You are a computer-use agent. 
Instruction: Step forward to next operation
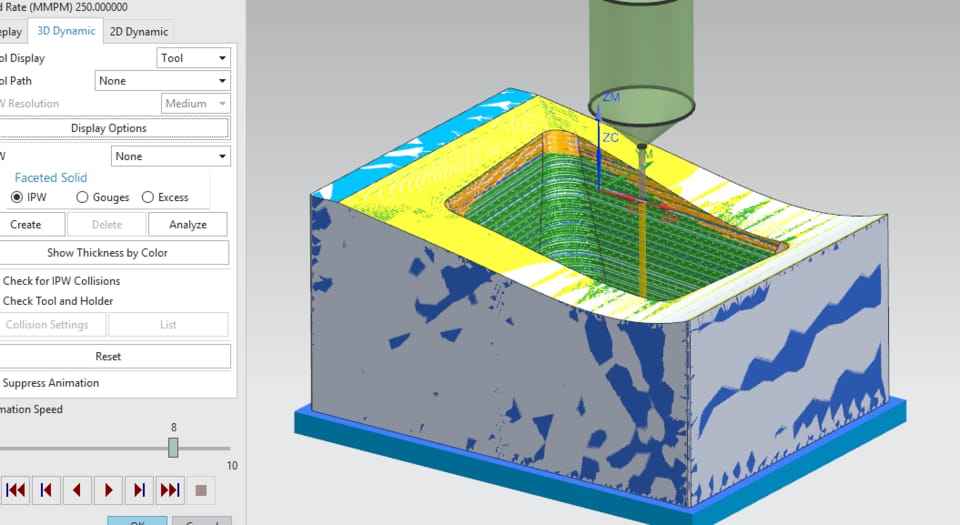(139, 490)
